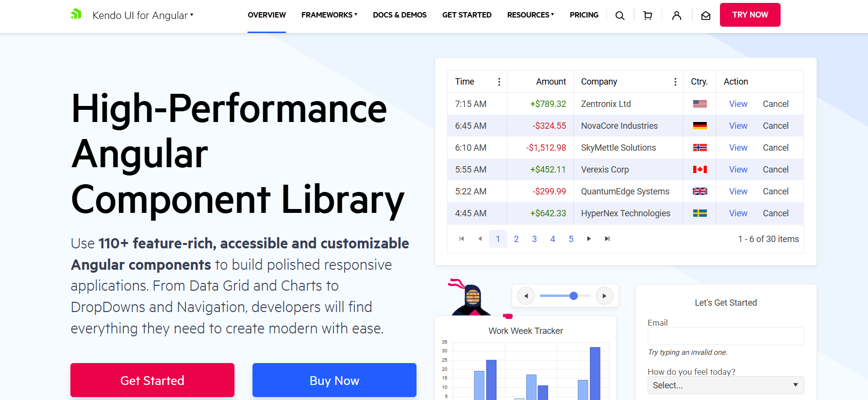Click the US flag in Zentronix row
Viewport: 868px width, 400px height.
700,104
